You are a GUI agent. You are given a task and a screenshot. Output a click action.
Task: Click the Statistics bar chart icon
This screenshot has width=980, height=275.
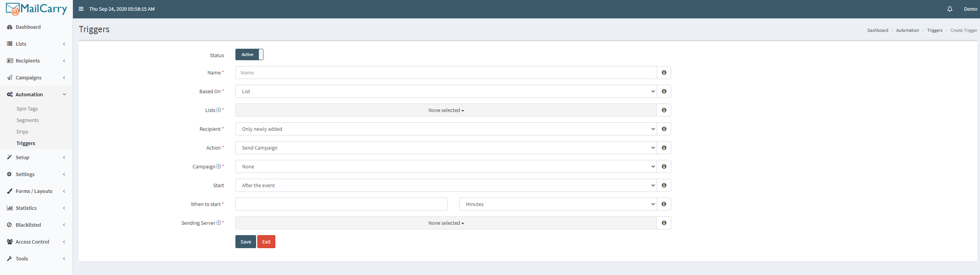(10, 208)
